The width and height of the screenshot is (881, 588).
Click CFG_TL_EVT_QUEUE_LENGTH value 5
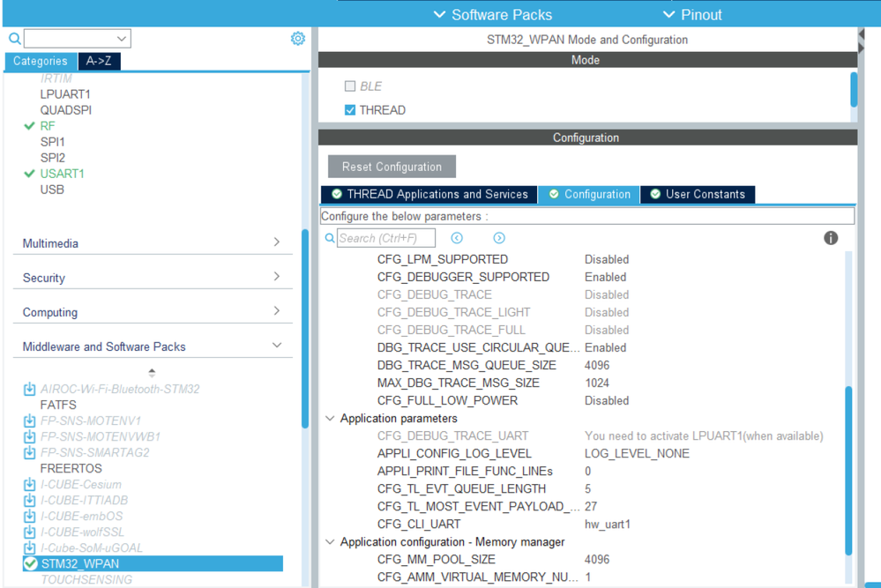click(587, 488)
